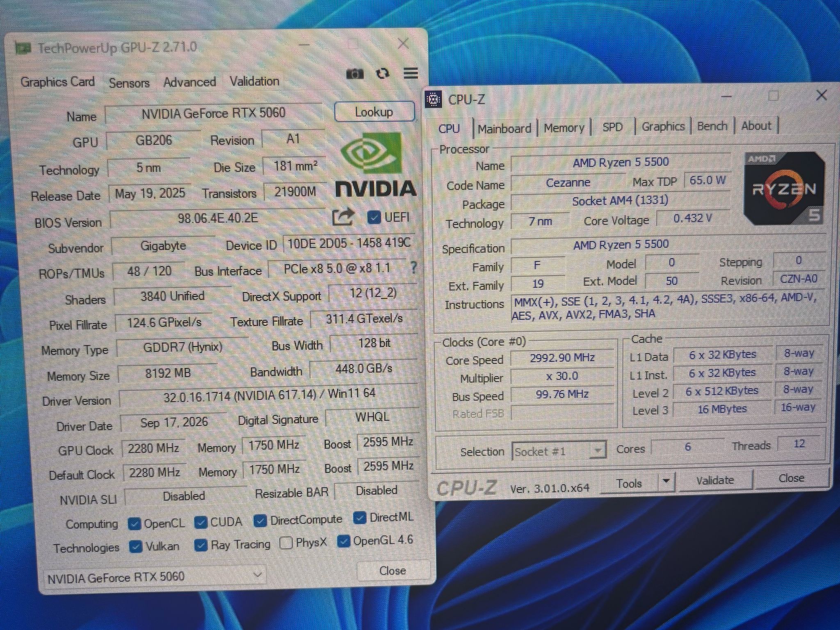Open the Memory tab in CPU-Z

coord(564,128)
